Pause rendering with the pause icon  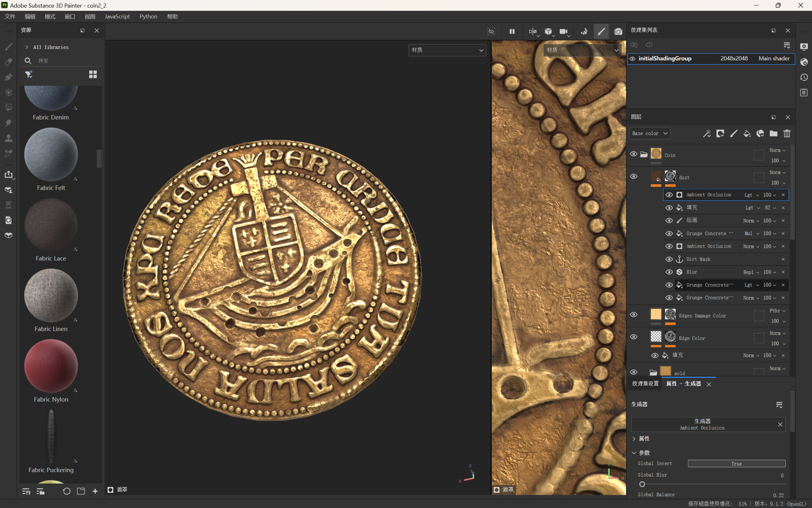(x=512, y=31)
